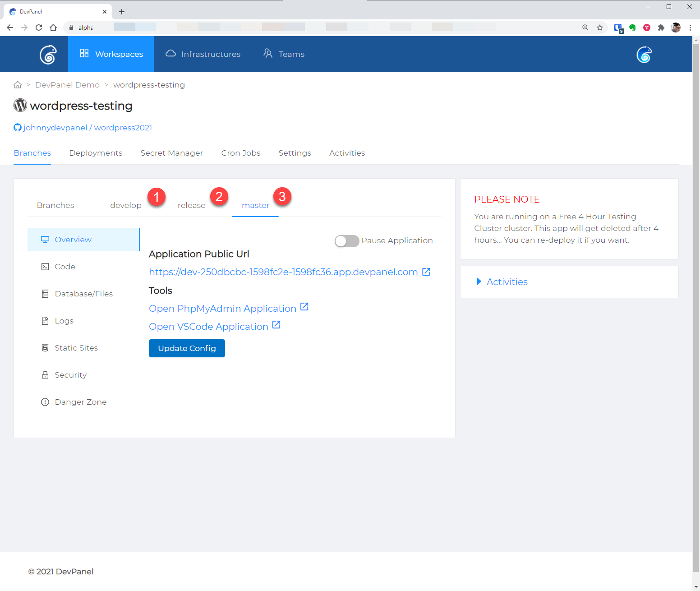The image size is (700, 591).
Task: Click external icon next to PhpMyAdmin link
Action: coord(304,307)
